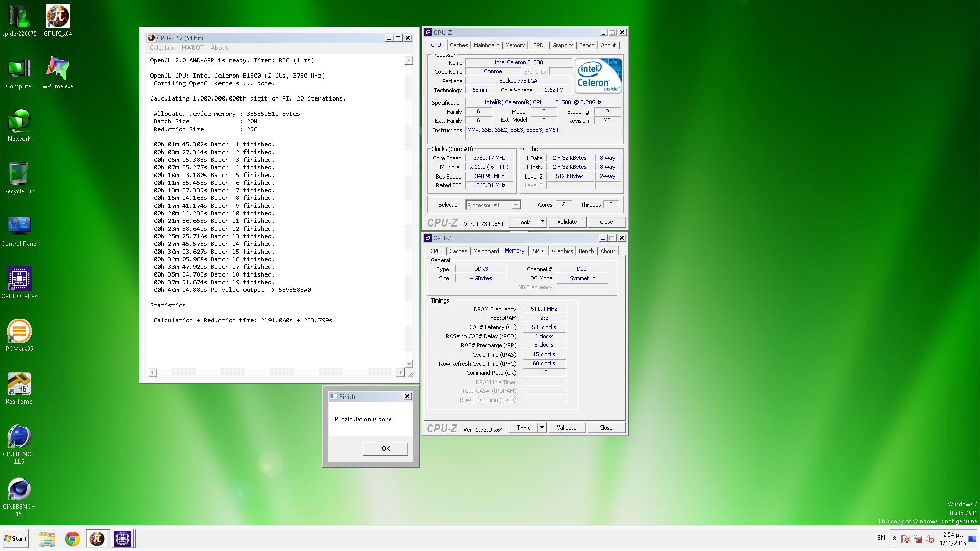The image size is (980, 551).
Task: Select Bench tab in top CPU-Z window
Action: tap(586, 45)
